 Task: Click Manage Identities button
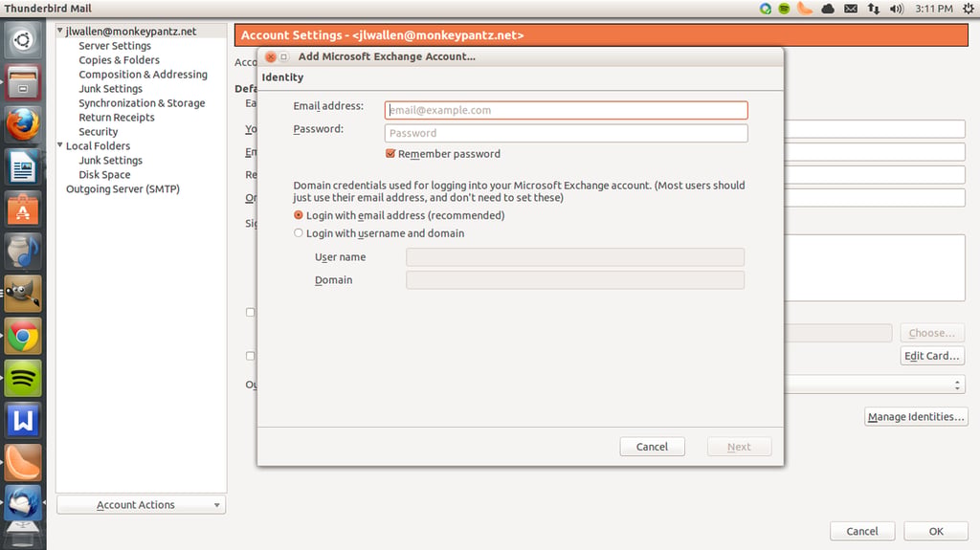tap(916, 417)
